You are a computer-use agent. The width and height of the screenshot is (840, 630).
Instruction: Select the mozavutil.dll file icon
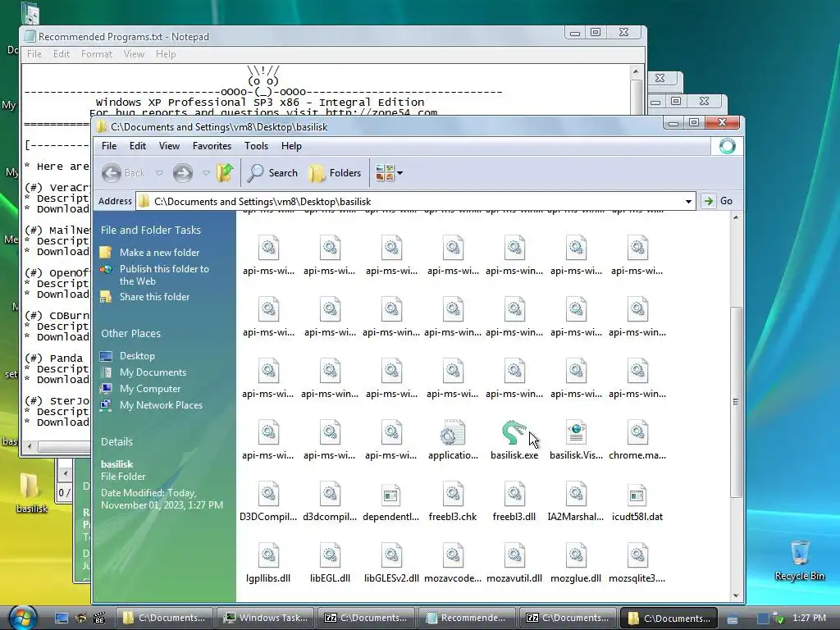(514, 556)
